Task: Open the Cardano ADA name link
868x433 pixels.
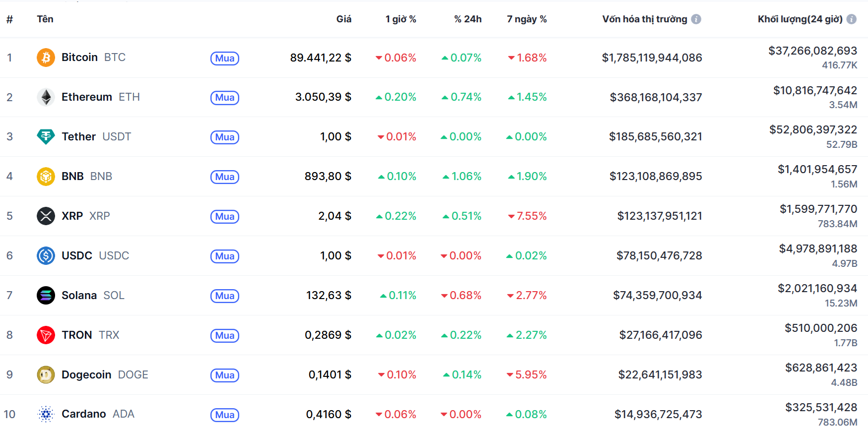Action: click(98, 414)
